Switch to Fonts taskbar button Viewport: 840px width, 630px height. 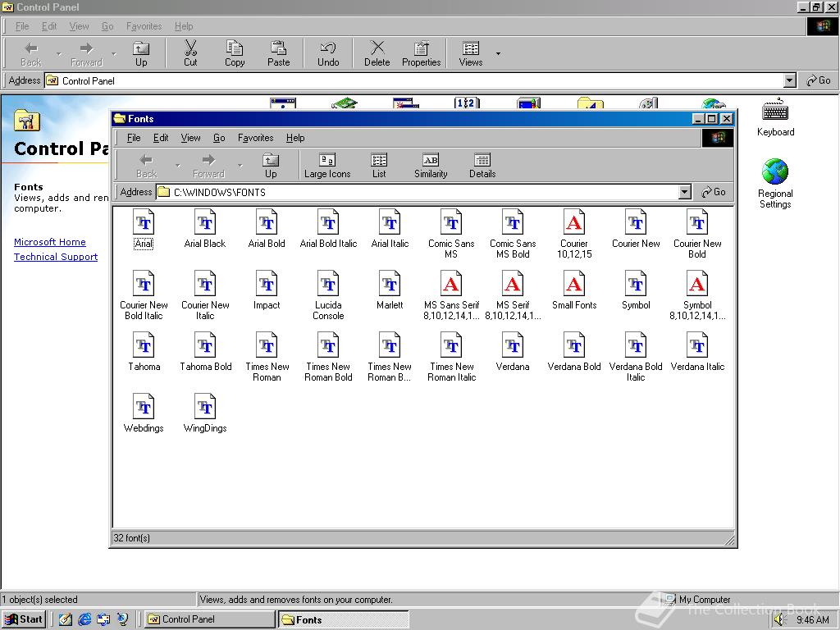pos(344,619)
